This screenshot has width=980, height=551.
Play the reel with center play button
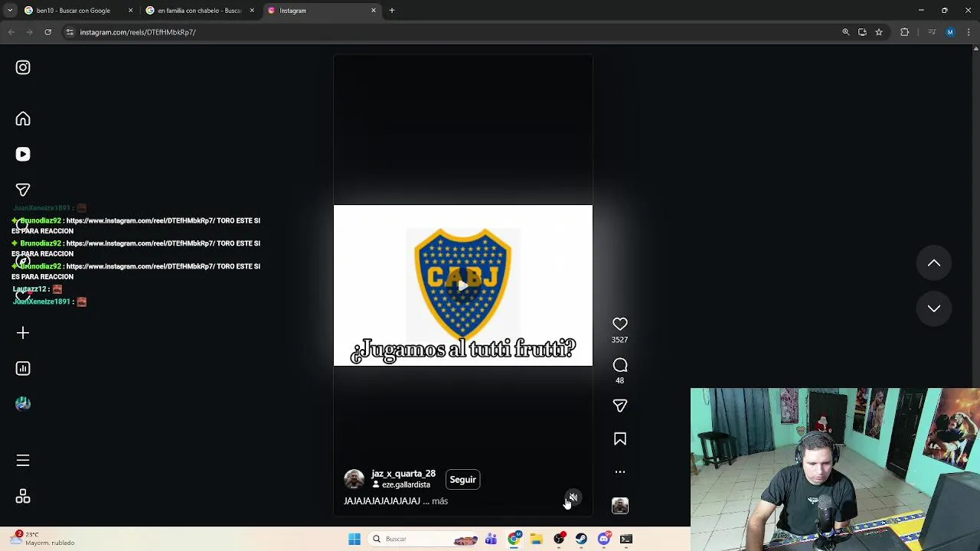click(462, 285)
